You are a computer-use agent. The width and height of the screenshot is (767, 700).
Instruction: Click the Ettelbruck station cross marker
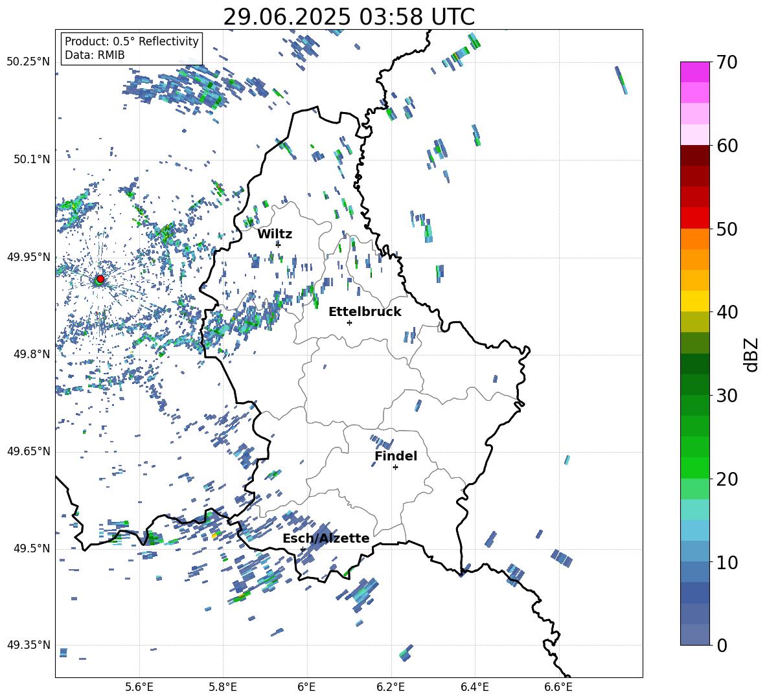click(x=349, y=322)
